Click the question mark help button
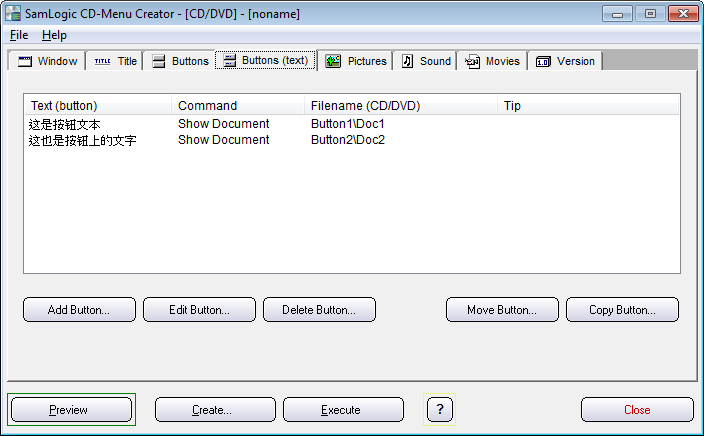 click(440, 409)
